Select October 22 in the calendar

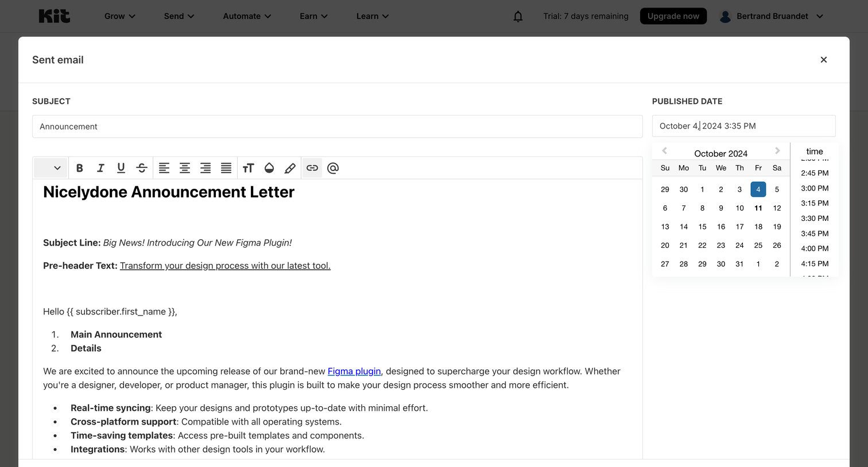tap(702, 246)
